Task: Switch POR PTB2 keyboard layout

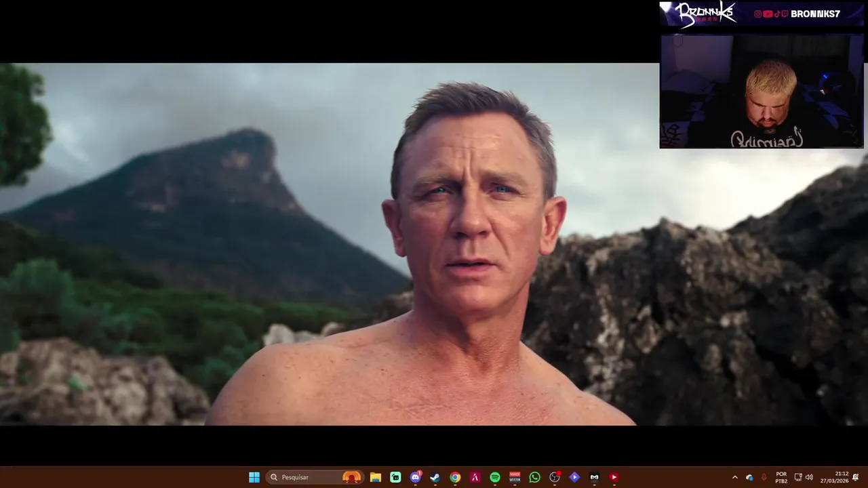Action: point(781,477)
